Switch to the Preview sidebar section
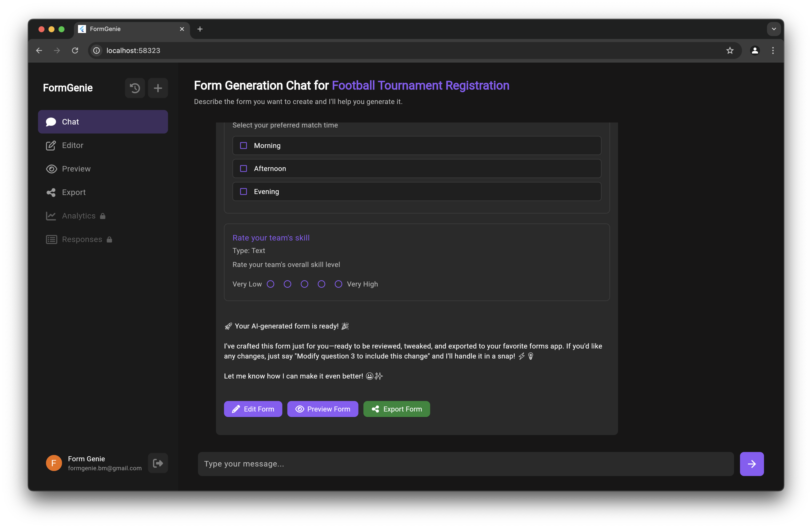 tap(76, 169)
